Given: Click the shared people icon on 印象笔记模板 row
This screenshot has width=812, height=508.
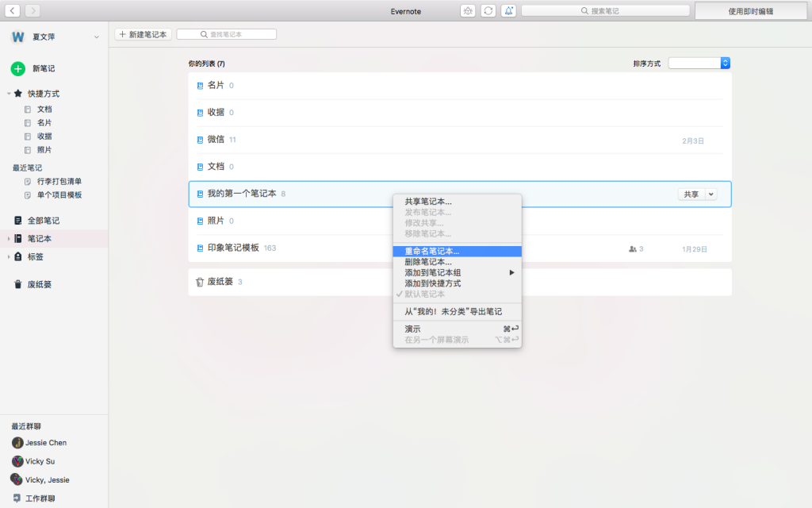Looking at the screenshot, I should (x=632, y=249).
